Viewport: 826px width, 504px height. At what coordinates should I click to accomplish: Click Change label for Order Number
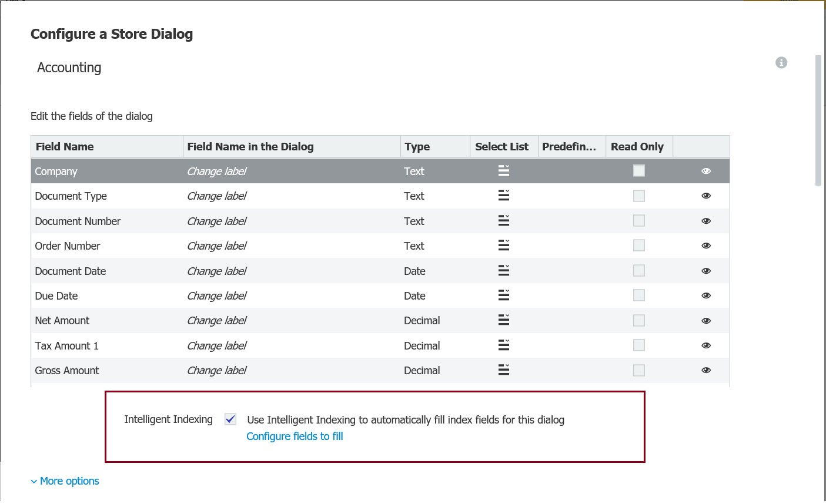click(217, 245)
